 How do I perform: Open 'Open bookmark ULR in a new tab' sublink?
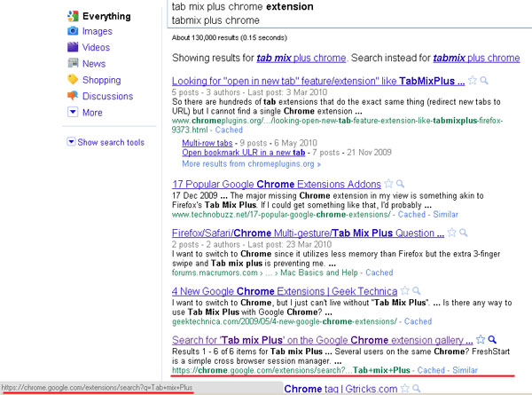[244, 153]
